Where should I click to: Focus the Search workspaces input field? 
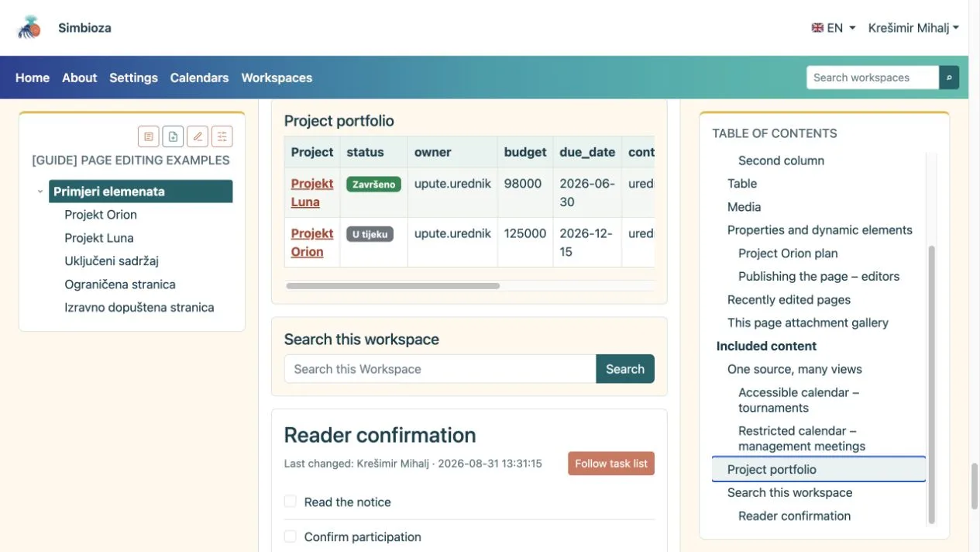tap(872, 78)
